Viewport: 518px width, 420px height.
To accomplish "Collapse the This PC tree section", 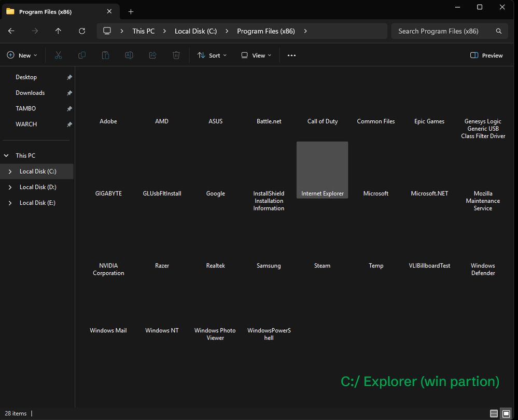I will click(6, 156).
